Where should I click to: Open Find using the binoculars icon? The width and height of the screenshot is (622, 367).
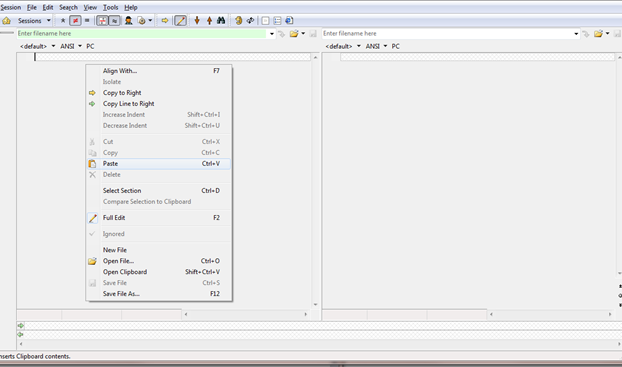221,21
